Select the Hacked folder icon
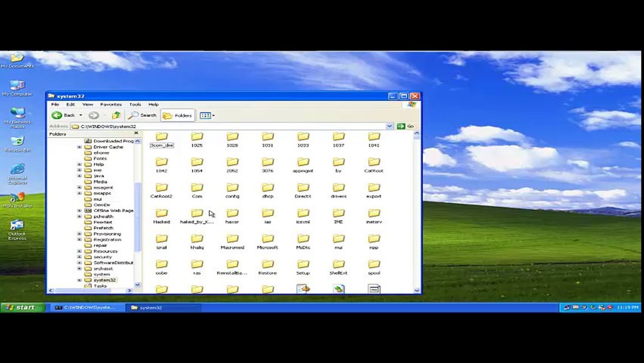The width and height of the screenshot is (644, 363). point(162,213)
